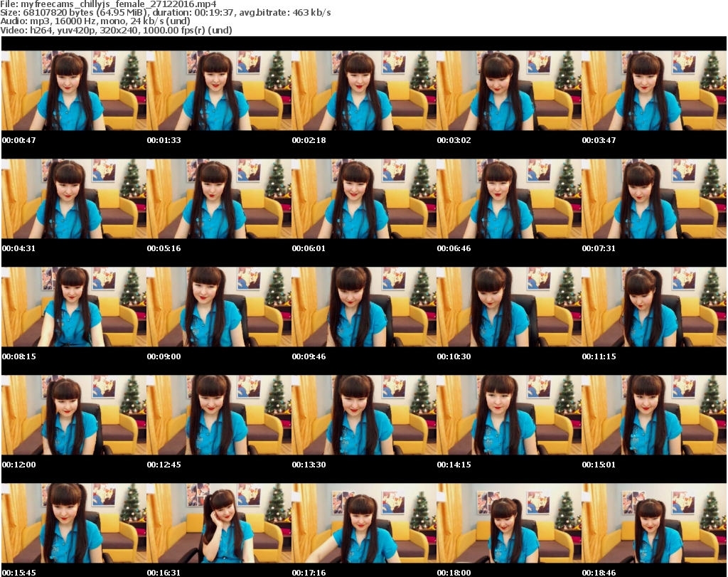Click the thumbnail at 00:02:18
This screenshot has width=728, height=577.
[x=364, y=90]
